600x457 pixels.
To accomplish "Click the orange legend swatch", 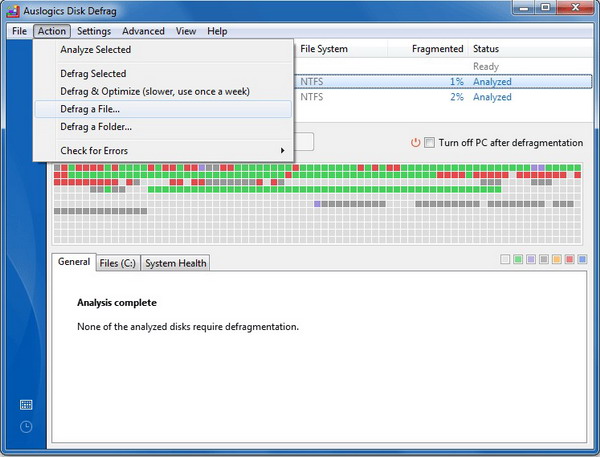I will pos(557,260).
